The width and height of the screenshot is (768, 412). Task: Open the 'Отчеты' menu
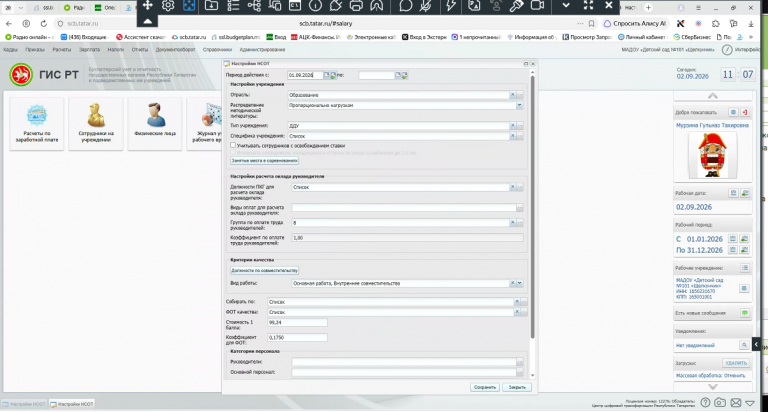[140, 49]
